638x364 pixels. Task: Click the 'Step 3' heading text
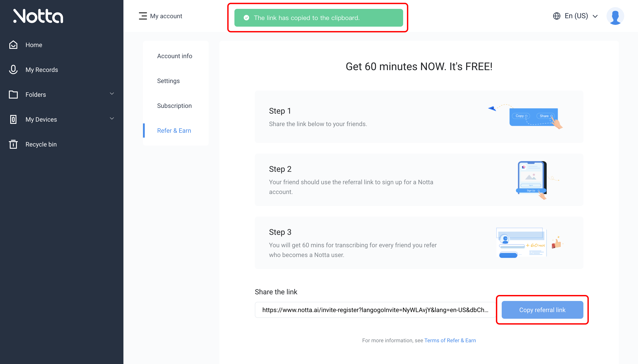pyautogui.click(x=280, y=232)
